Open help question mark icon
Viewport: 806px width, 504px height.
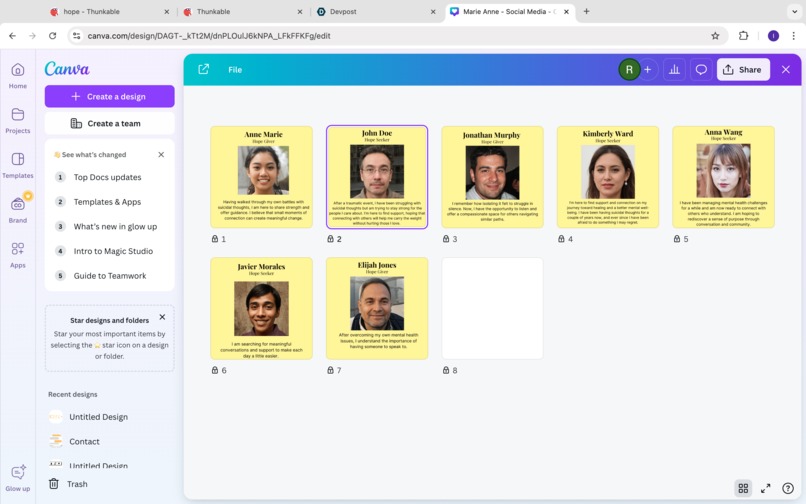click(x=787, y=488)
